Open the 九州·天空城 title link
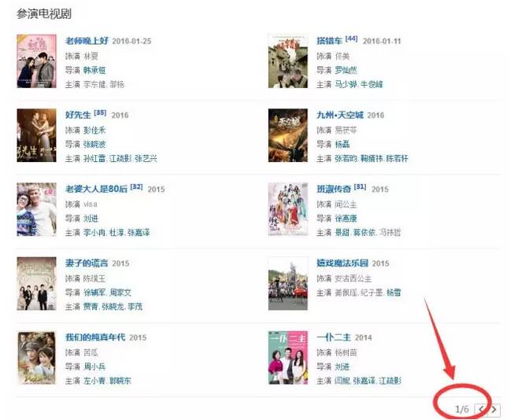This screenshot has width=518, height=420. (340, 115)
